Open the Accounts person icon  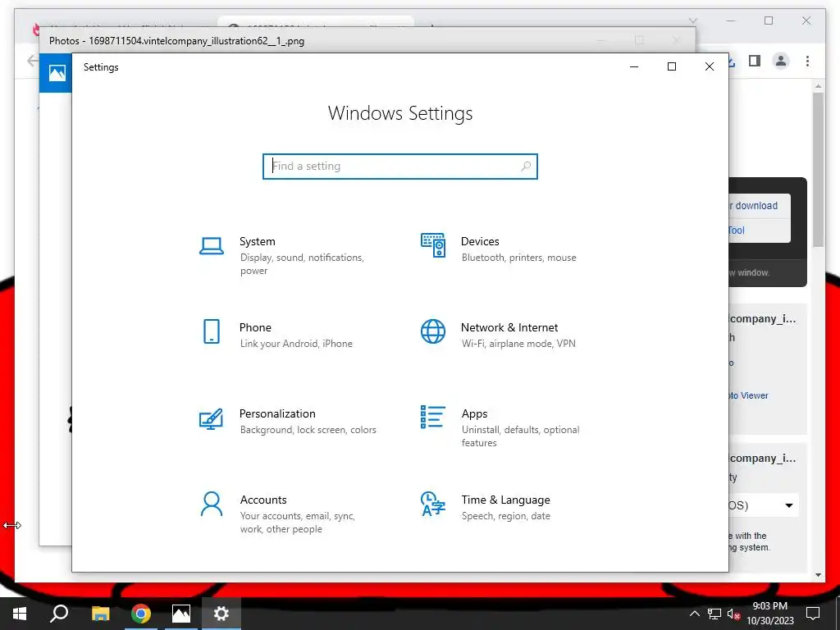[x=212, y=504]
